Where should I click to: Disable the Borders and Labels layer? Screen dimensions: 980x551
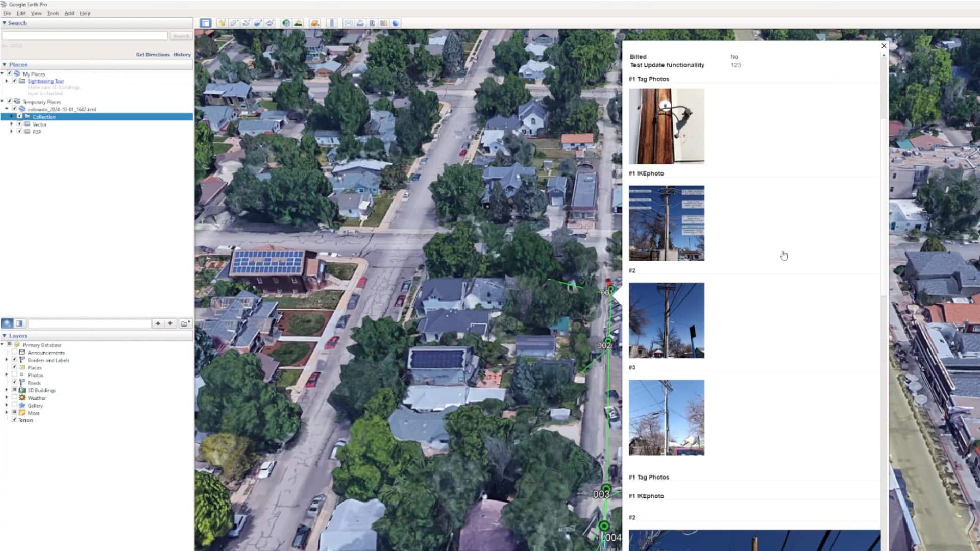pos(14,359)
